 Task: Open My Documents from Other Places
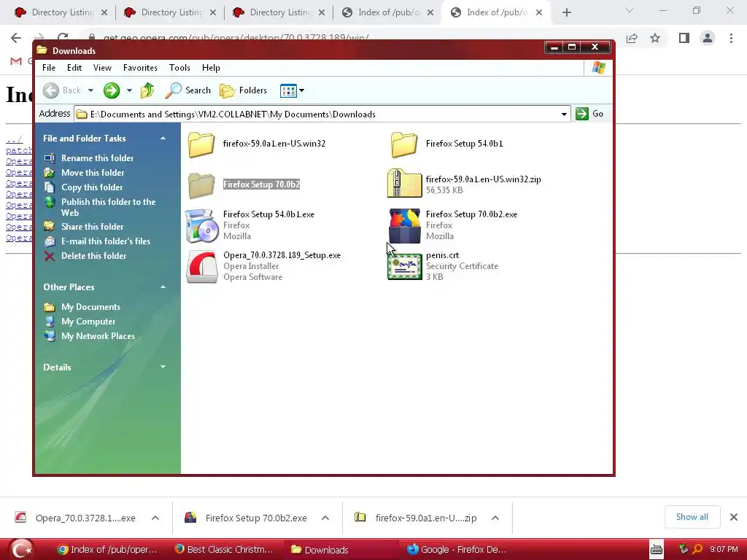pos(90,307)
